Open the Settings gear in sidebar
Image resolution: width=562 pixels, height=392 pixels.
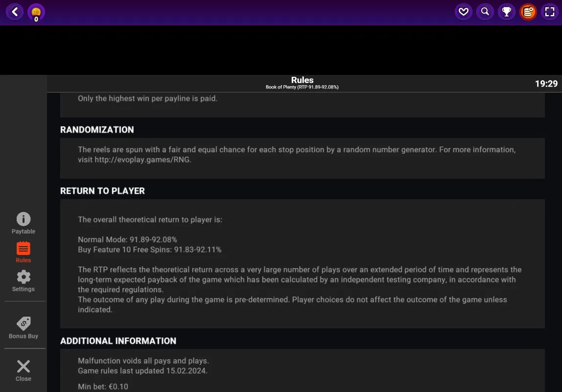tap(23, 281)
